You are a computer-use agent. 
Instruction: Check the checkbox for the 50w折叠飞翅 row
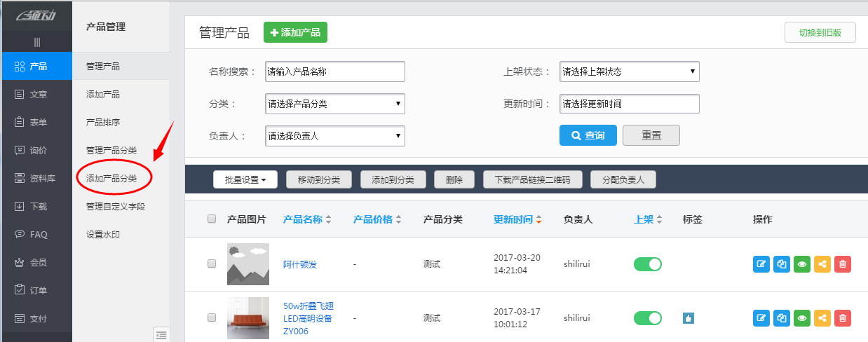point(212,317)
